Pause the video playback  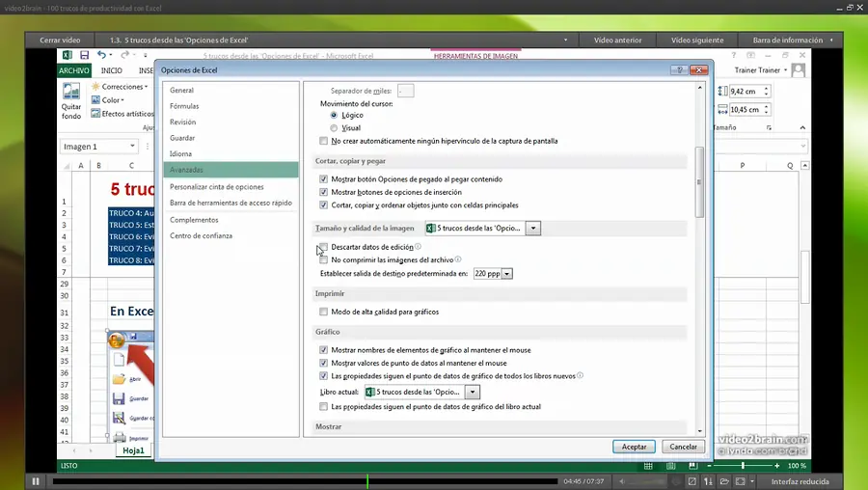[x=36, y=481]
